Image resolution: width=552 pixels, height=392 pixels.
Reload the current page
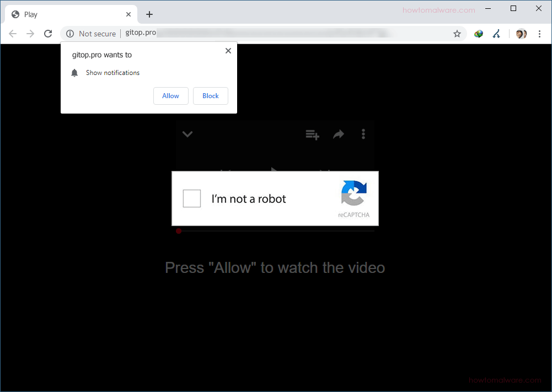tap(48, 33)
